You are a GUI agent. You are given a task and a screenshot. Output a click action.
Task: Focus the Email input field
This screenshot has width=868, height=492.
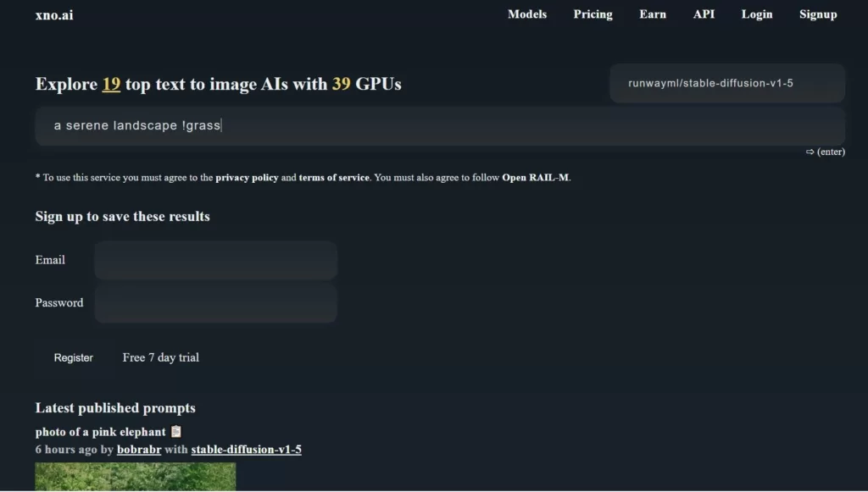click(215, 260)
